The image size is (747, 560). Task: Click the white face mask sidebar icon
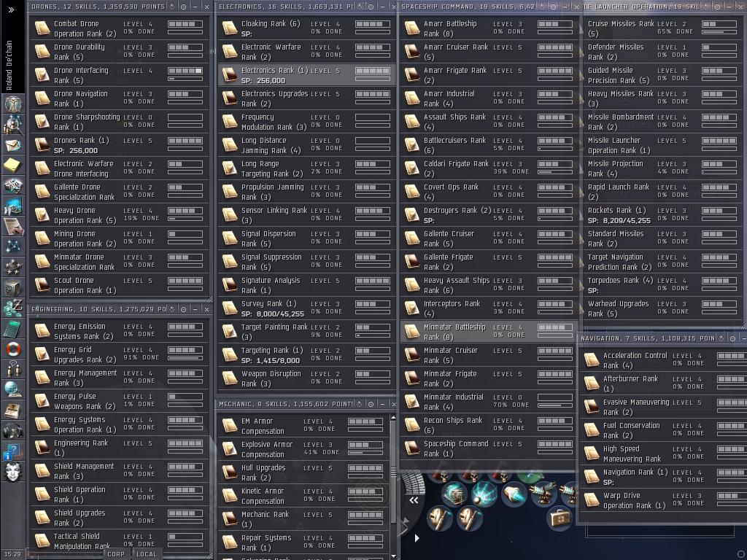coord(13,472)
